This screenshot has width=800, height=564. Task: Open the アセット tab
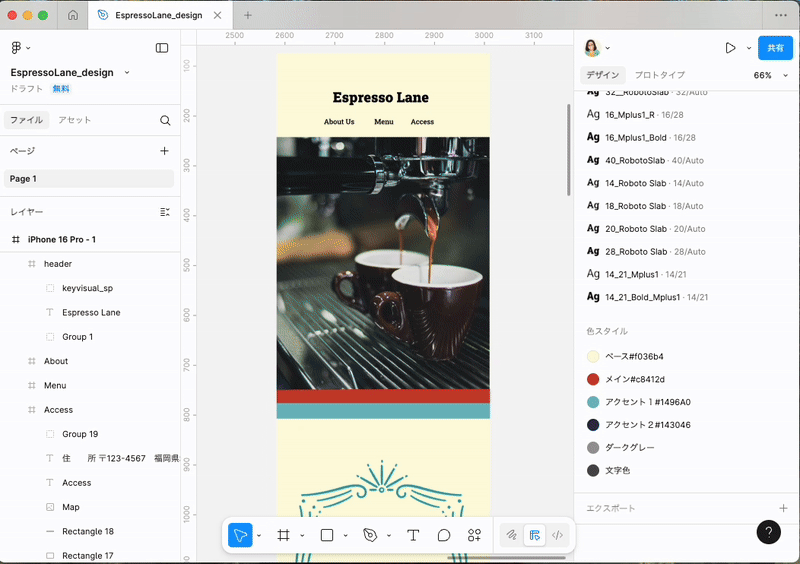tap(74, 120)
